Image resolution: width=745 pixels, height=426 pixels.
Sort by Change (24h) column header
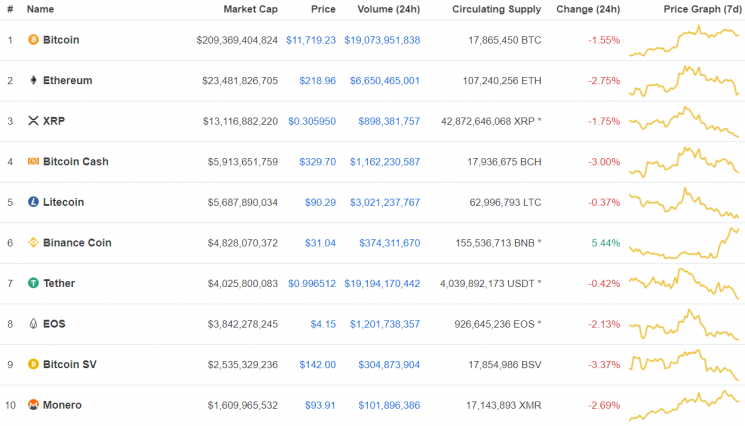588,9
